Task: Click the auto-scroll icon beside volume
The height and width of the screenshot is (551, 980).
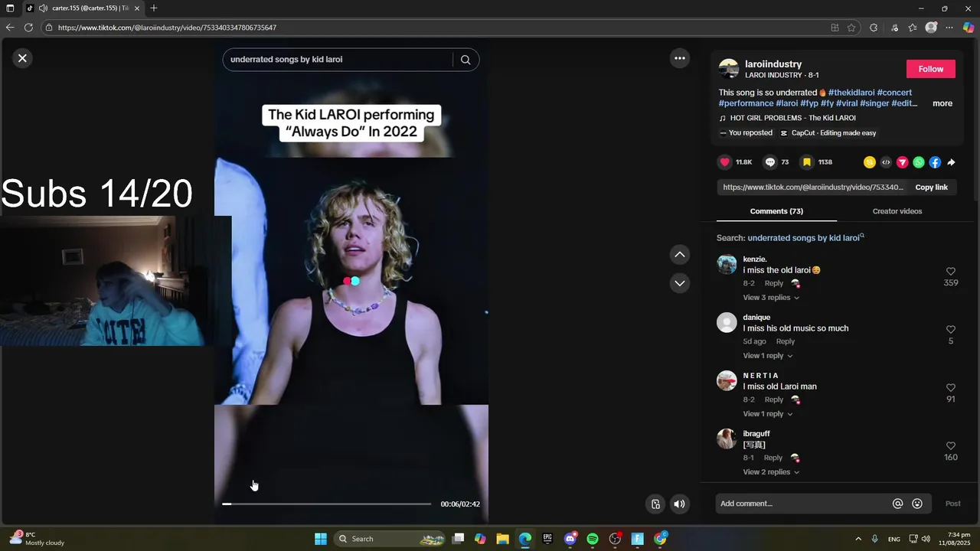Action: 655,504
